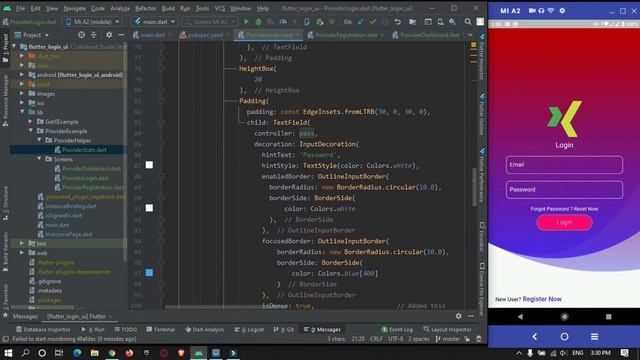Screen dimensions: 640x360
Task: Click CRLF line separator in status bar
Action: [x=376, y=339]
